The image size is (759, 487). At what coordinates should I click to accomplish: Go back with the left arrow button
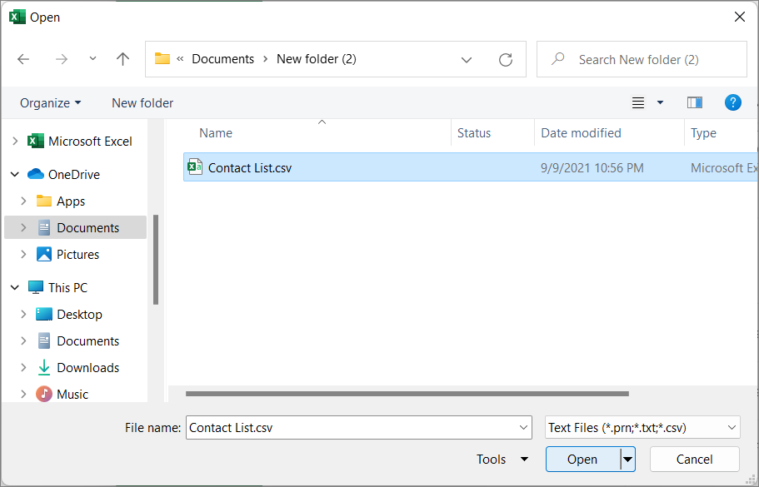coord(23,59)
